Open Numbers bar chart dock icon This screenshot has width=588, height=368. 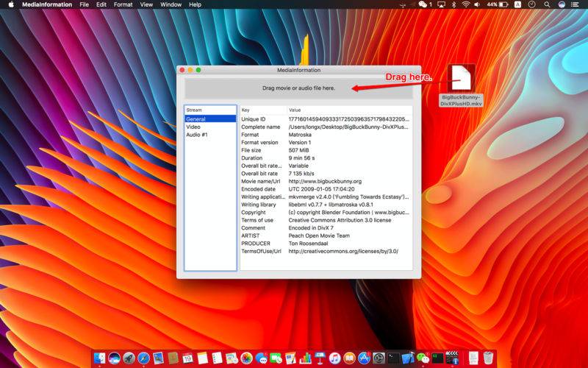coord(305,358)
